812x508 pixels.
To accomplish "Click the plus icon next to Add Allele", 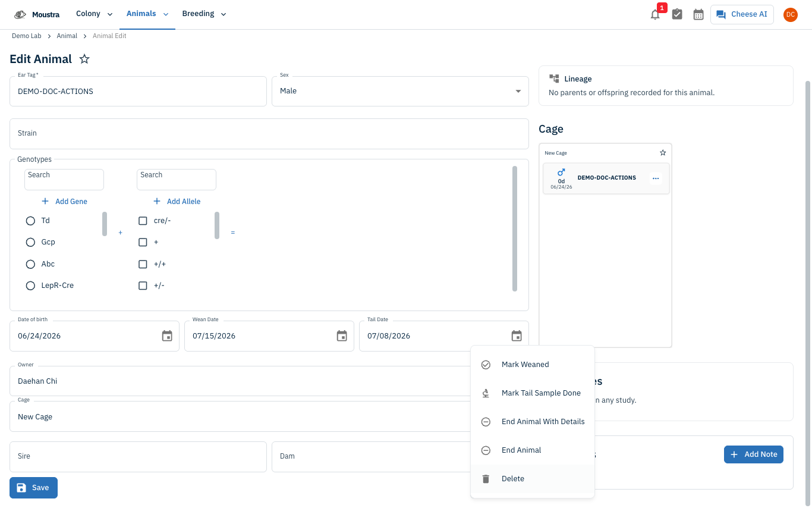I will tap(157, 201).
